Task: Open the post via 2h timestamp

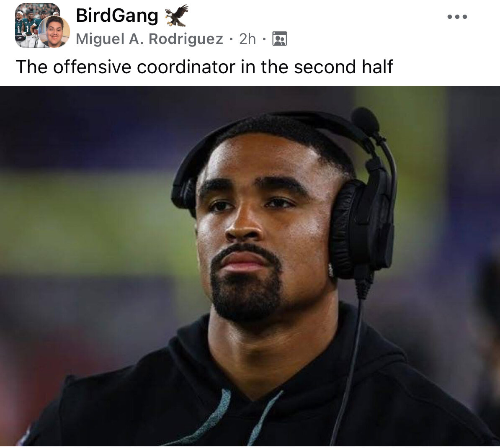Action: click(x=247, y=39)
